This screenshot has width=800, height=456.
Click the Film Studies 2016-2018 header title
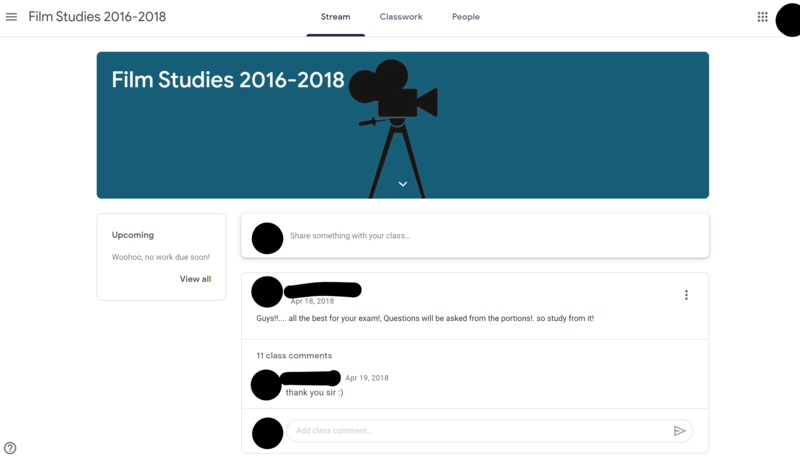point(97,17)
